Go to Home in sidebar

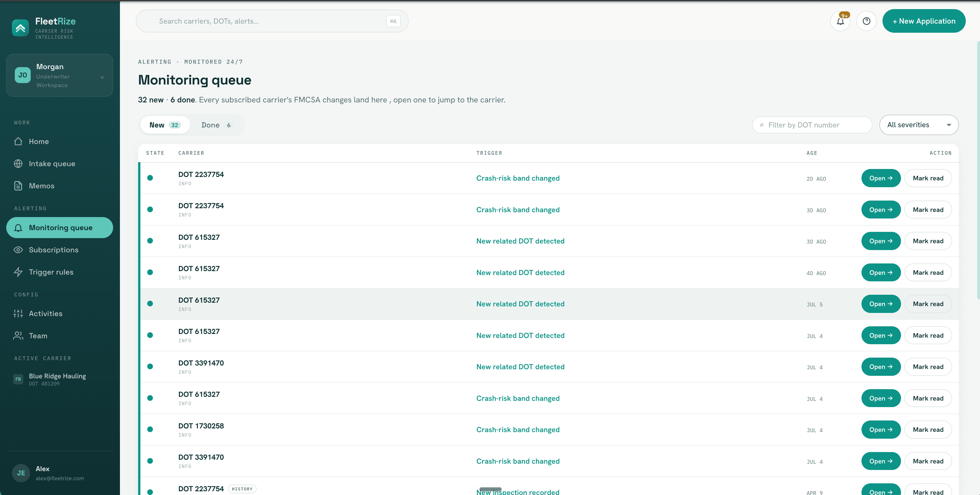pos(59,141)
